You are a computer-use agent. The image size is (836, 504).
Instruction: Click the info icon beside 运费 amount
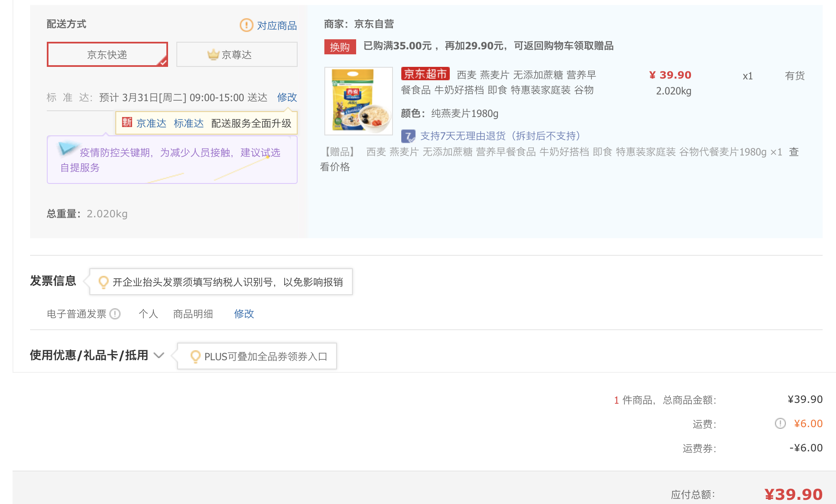(780, 424)
